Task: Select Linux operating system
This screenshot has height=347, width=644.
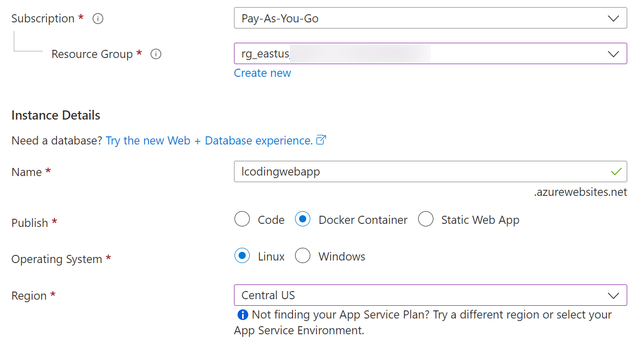Action: point(242,256)
